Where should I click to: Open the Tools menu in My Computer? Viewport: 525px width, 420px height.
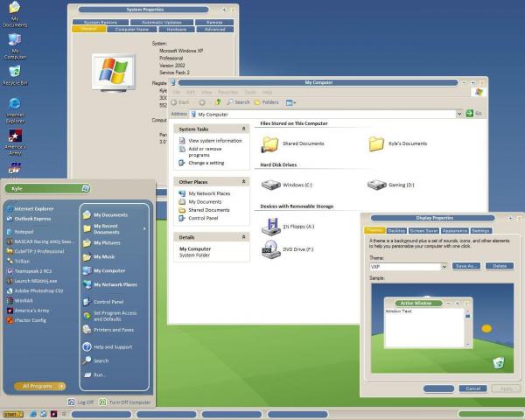250,92
